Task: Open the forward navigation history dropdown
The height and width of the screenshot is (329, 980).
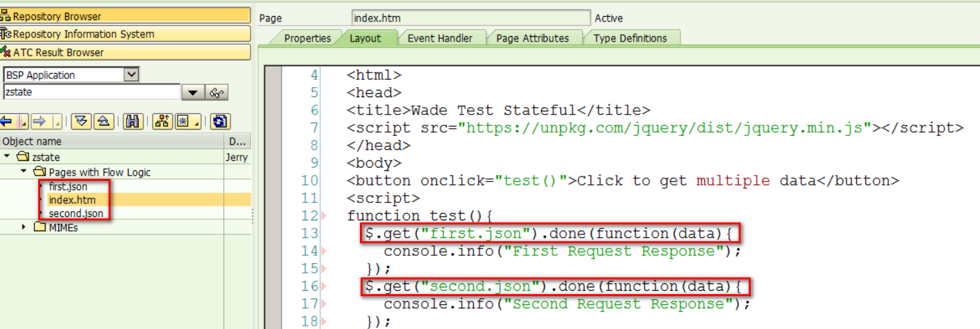Action: pyautogui.click(x=57, y=121)
